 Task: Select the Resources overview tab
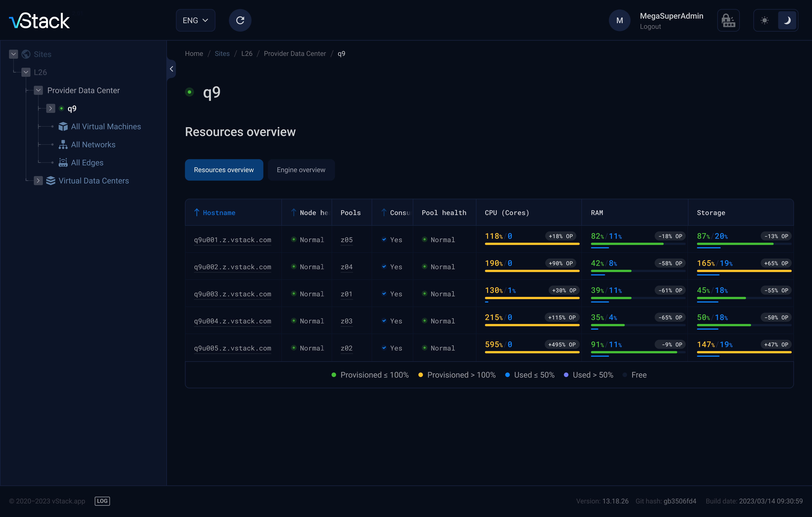224,170
